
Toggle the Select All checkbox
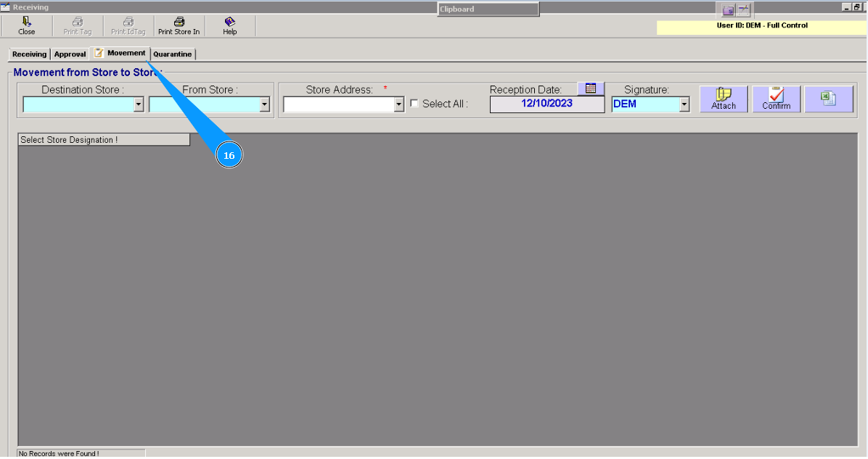tap(414, 104)
